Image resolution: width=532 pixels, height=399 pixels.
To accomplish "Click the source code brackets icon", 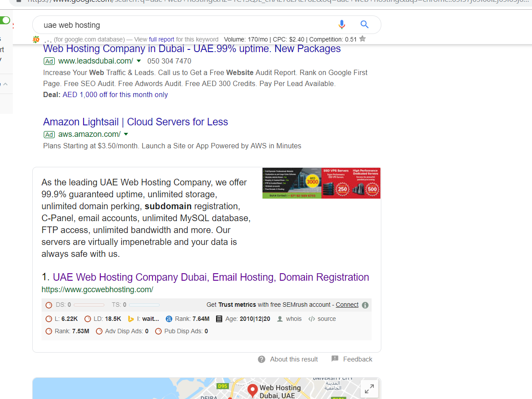I will 312,319.
